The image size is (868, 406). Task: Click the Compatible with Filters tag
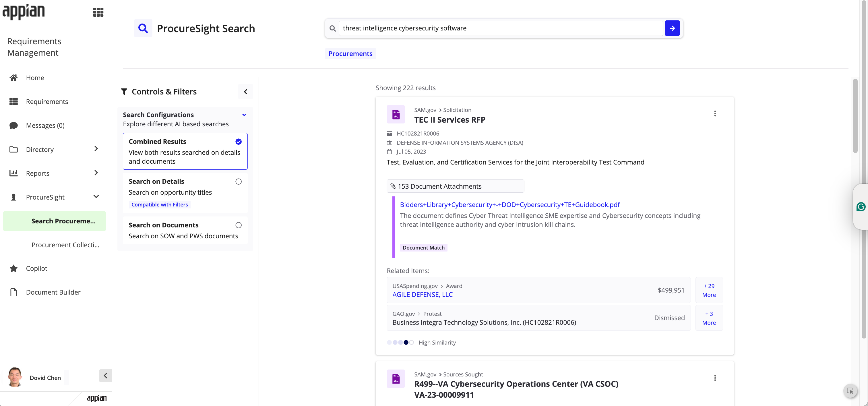159,204
